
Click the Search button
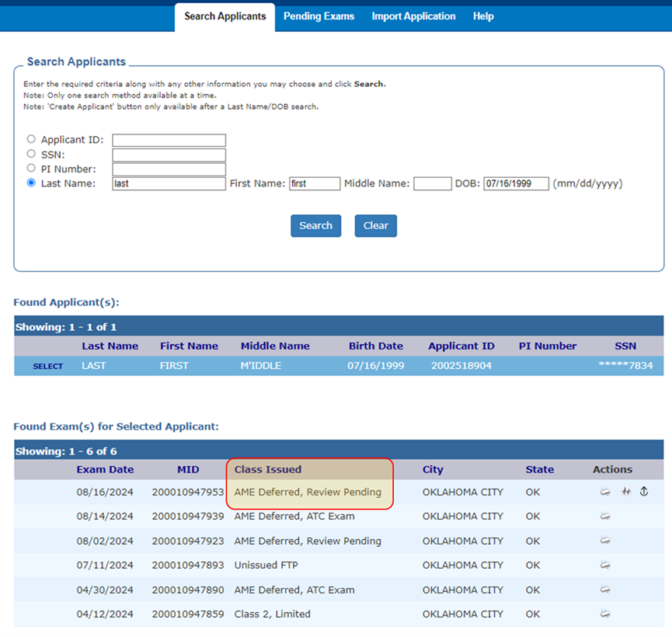[x=316, y=225]
